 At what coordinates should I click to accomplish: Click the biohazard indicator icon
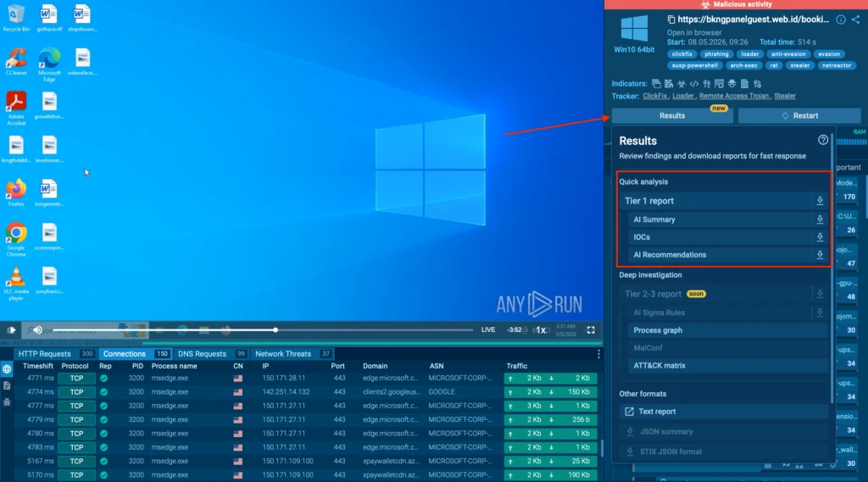pyautogui.click(x=682, y=84)
